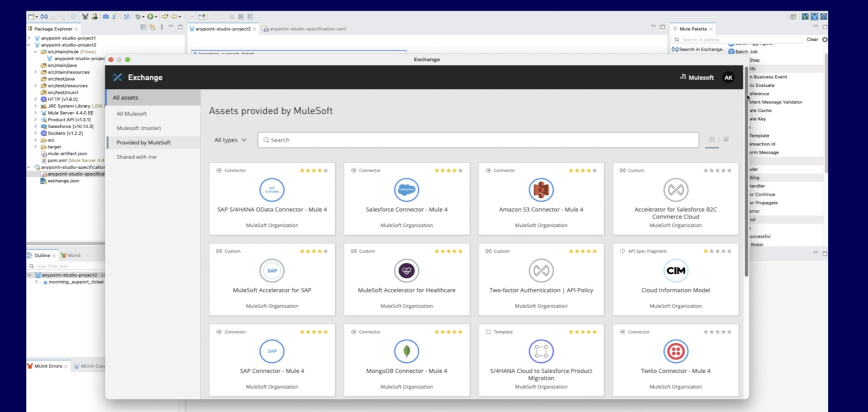Open Twilio Connector - Mule 4 icon
Screen dimensions: 868x412
(x=675, y=351)
